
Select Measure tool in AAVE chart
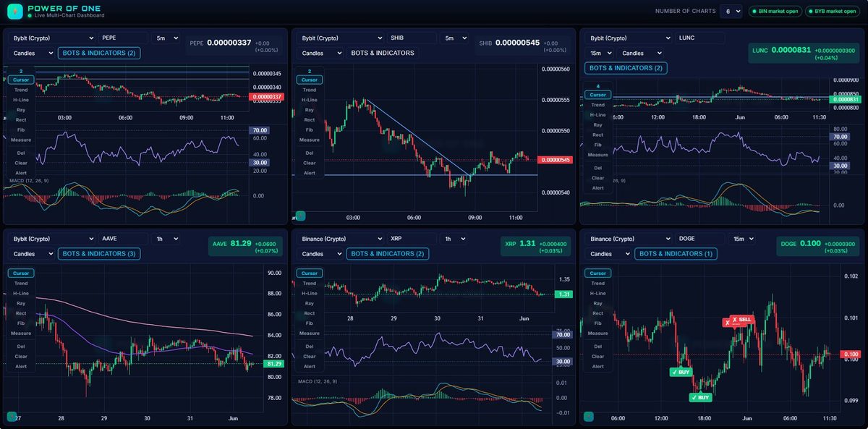21,333
